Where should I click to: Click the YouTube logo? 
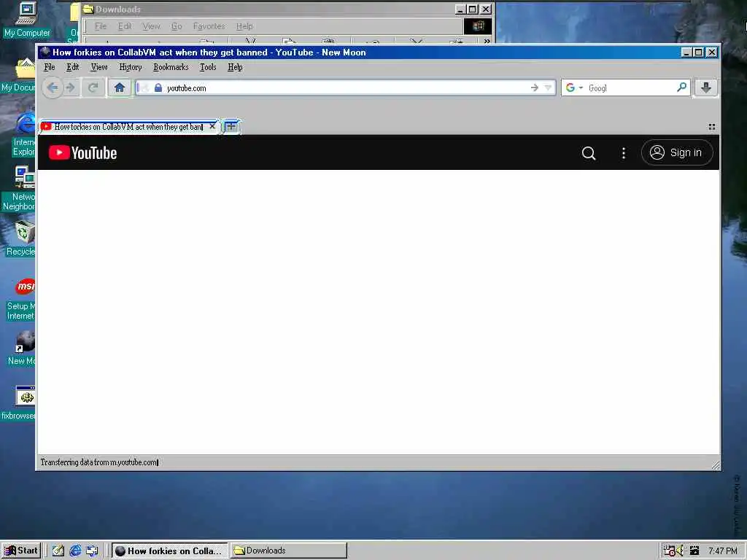coord(83,153)
